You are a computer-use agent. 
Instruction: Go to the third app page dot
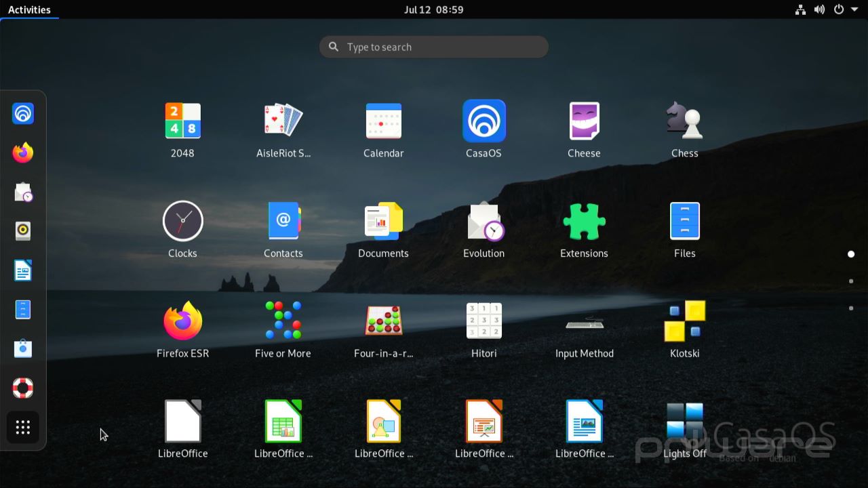tap(851, 308)
